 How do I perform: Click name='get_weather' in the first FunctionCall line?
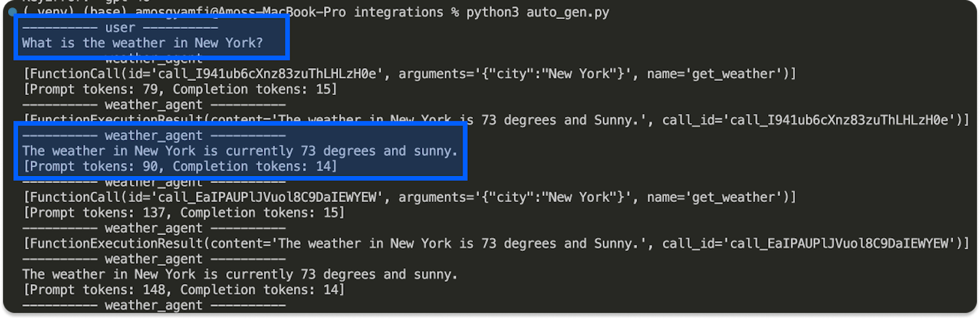tap(718, 74)
